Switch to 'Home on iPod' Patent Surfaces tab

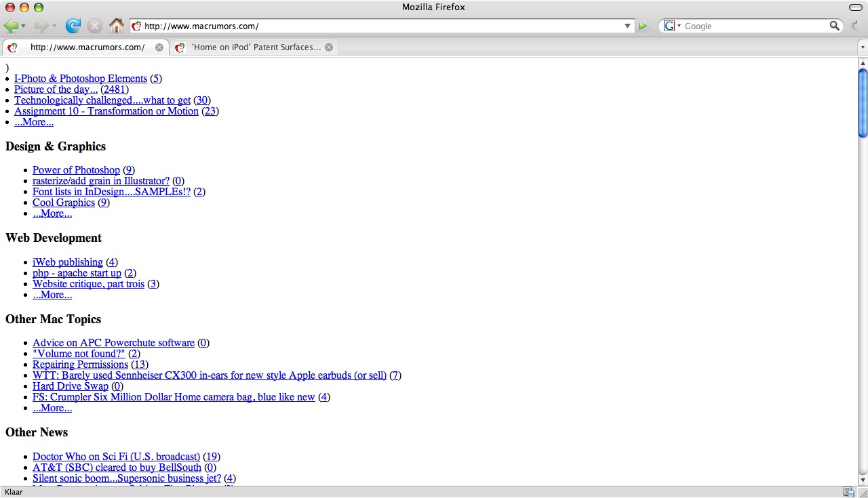(253, 47)
